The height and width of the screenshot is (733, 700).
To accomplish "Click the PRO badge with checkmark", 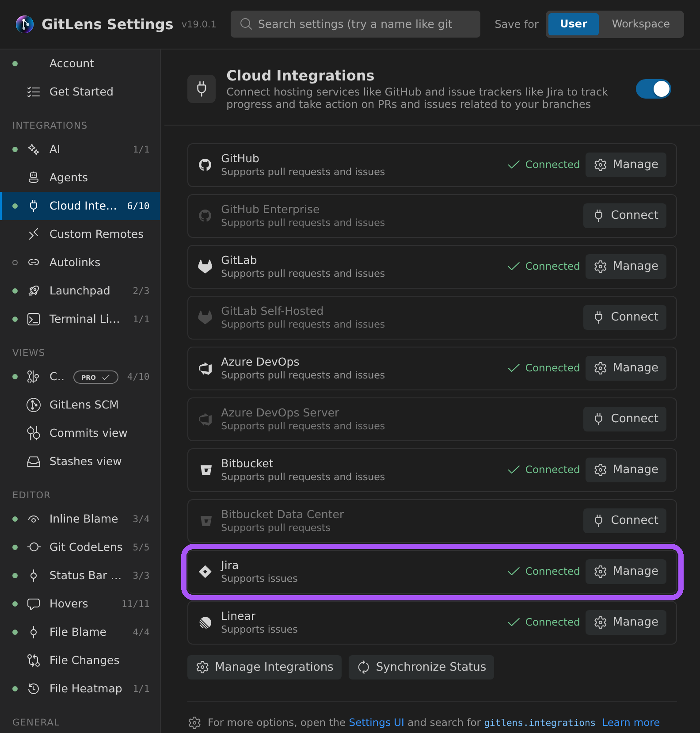I will (x=96, y=377).
